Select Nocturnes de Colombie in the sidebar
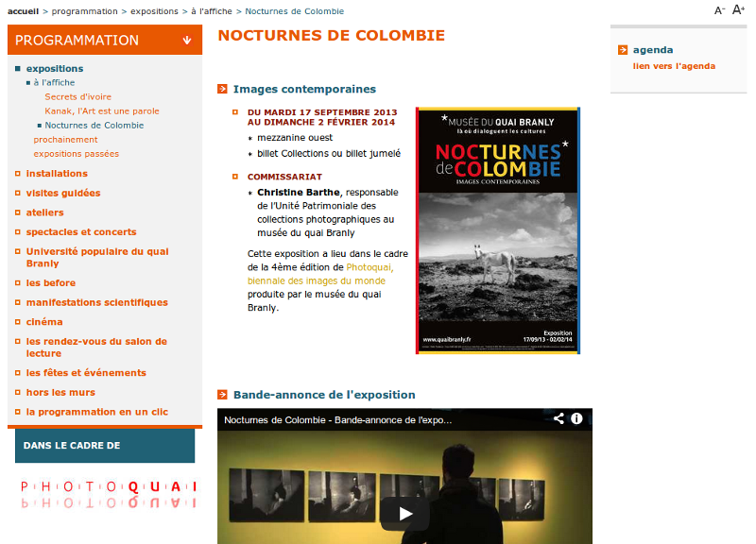 point(94,126)
